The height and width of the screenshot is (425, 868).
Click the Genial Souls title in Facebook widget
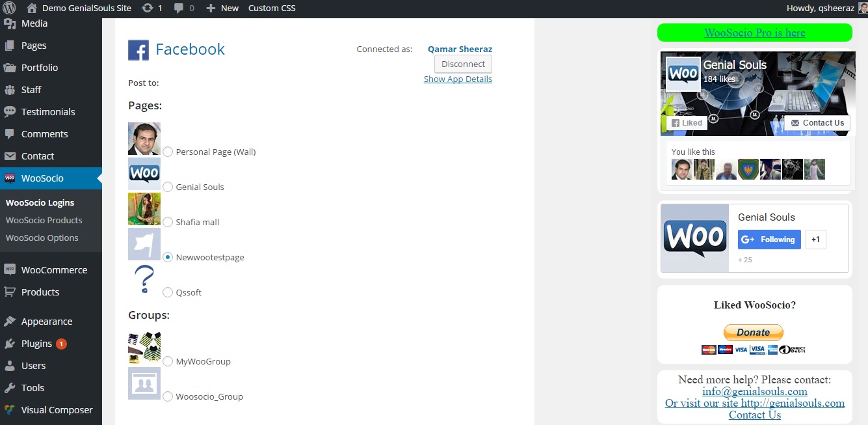(735, 65)
